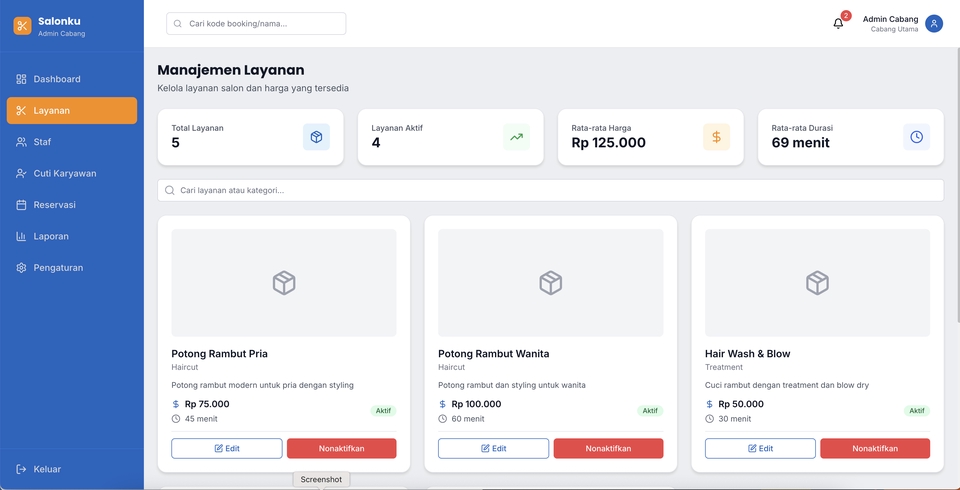Open Pengaturan settings

click(x=58, y=268)
